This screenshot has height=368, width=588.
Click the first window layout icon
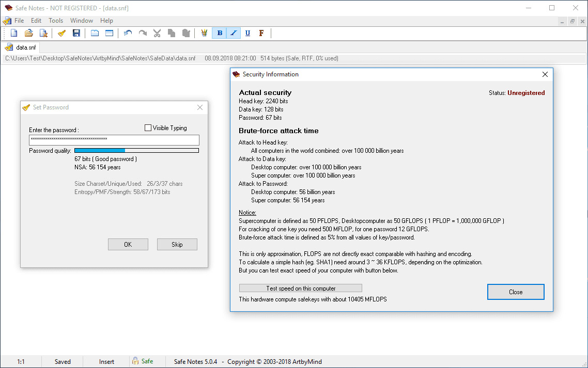(95, 34)
